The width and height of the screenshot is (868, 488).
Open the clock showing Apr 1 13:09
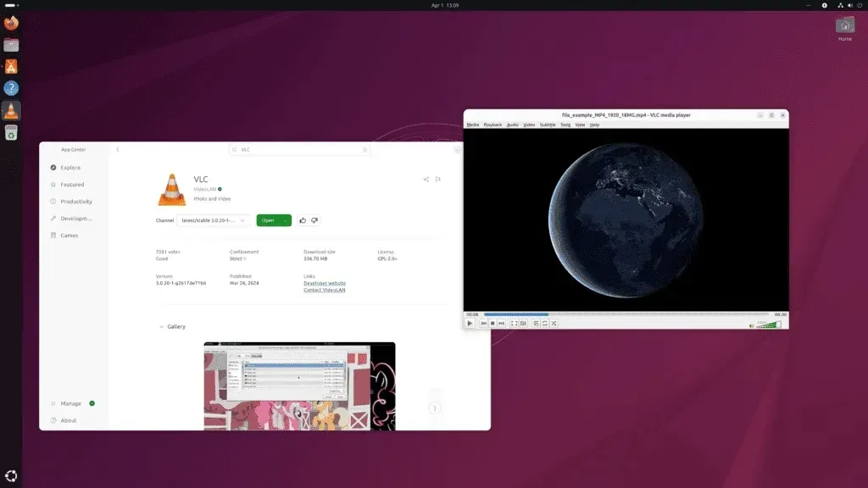pyautogui.click(x=445, y=6)
